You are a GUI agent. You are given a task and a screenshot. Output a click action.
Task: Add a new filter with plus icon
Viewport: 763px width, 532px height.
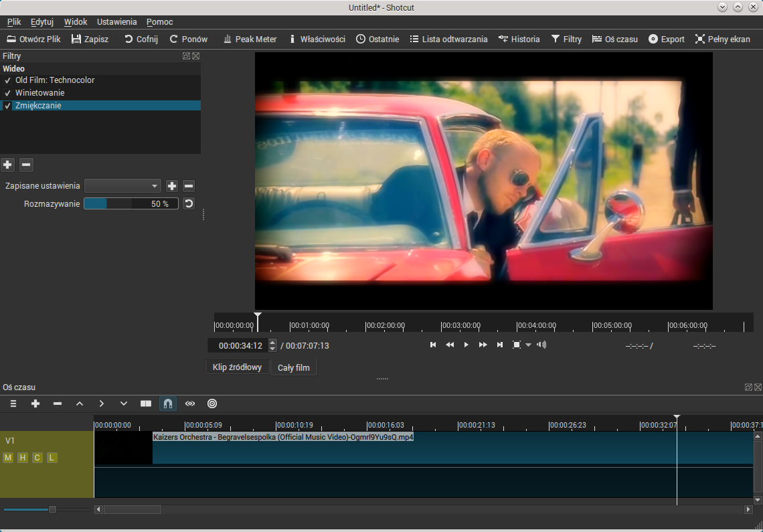tap(7, 165)
